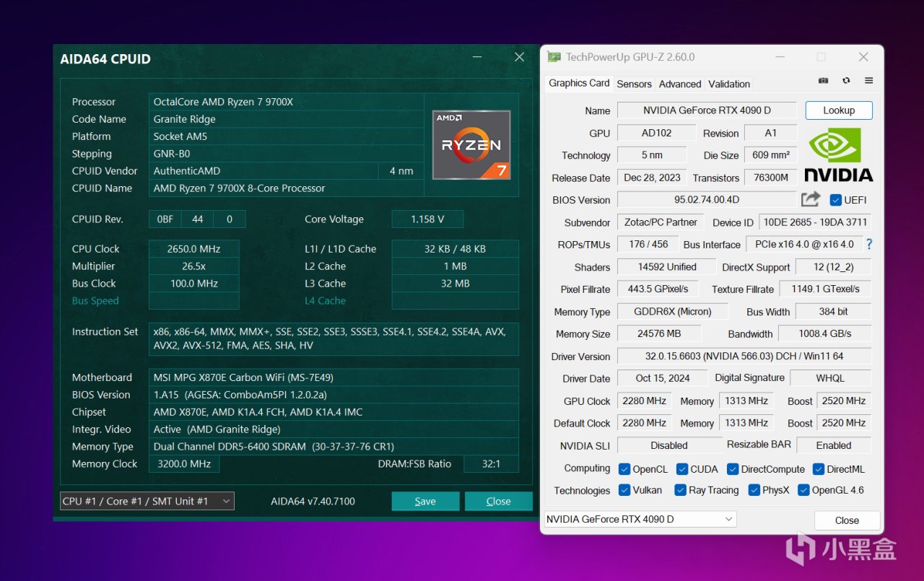Click the Bus Interface question mark icon

[869, 244]
